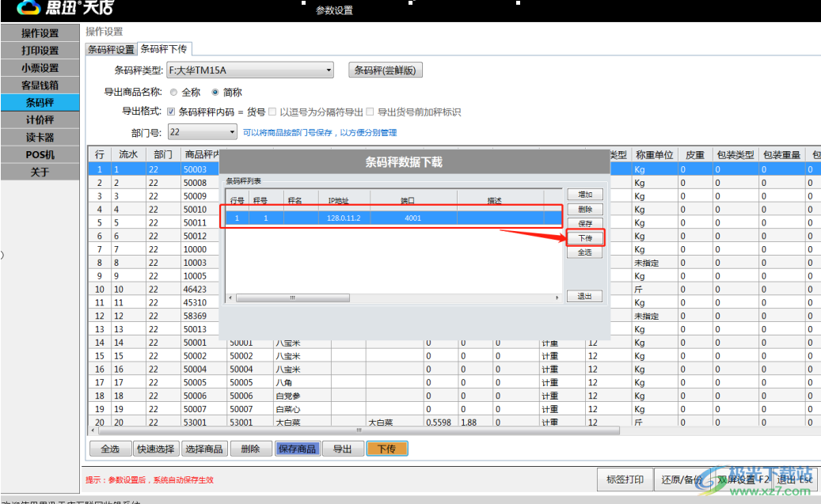Screen dimensions: 821x504
Task: Click the 下传 button in the dialog
Action: point(585,237)
